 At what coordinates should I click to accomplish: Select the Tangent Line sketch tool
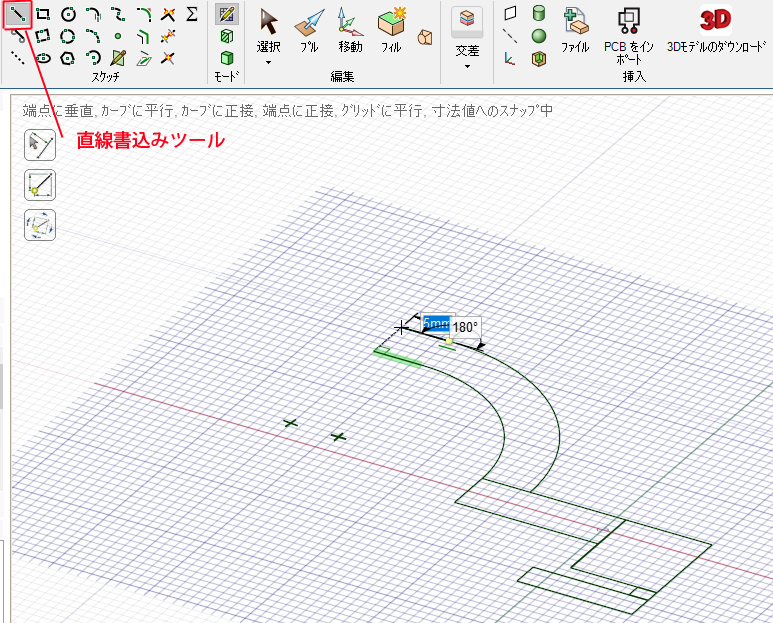tap(18, 36)
